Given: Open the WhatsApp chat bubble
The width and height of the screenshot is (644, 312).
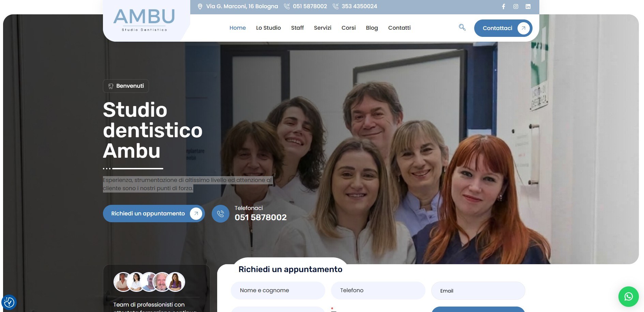Looking at the screenshot, I should tap(628, 296).
